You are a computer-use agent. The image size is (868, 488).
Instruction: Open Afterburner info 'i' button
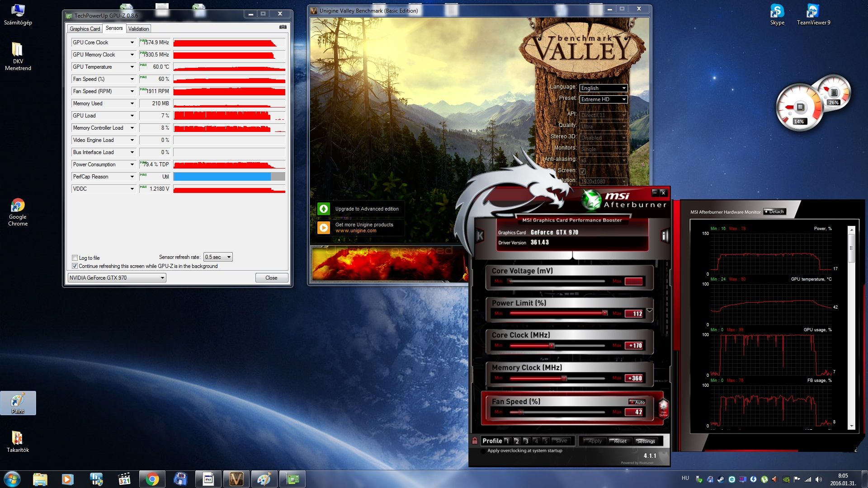[664, 235]
